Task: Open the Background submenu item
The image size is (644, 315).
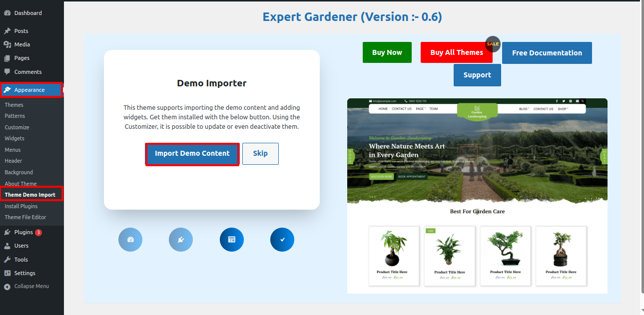Action: 19,172
